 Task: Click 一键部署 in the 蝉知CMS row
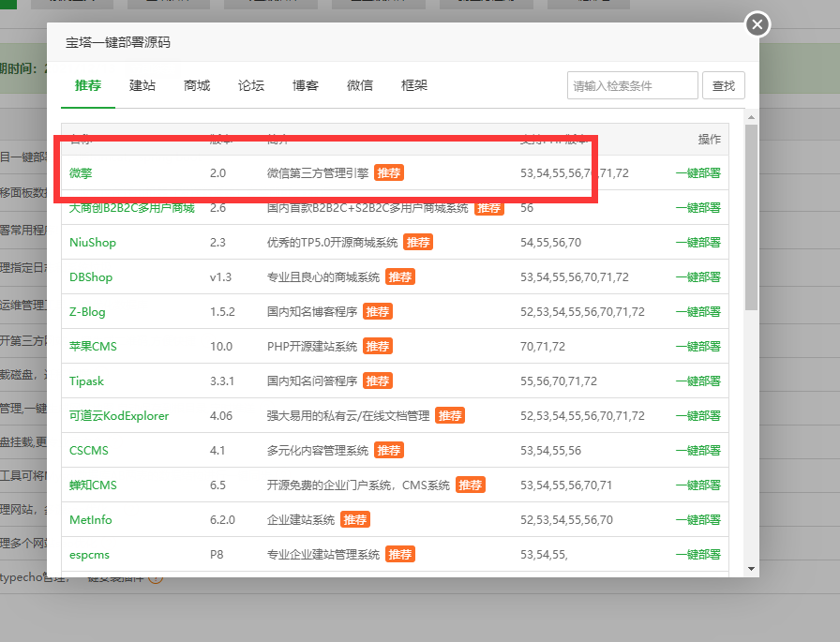click(698, 485)
